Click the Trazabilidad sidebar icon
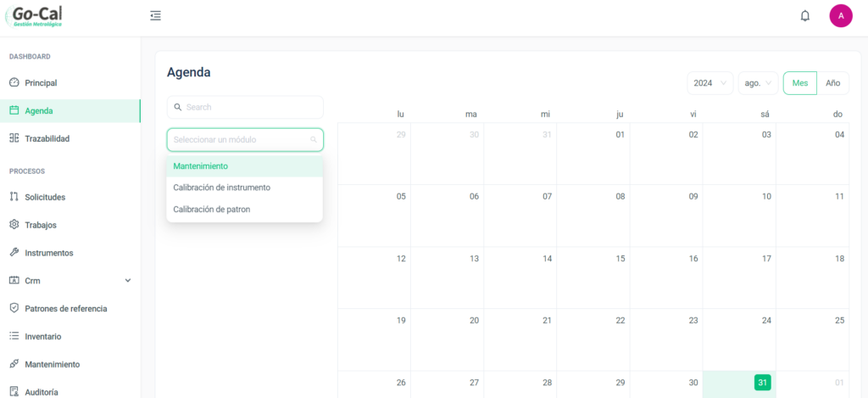868x398 pixels. (14, 138)
